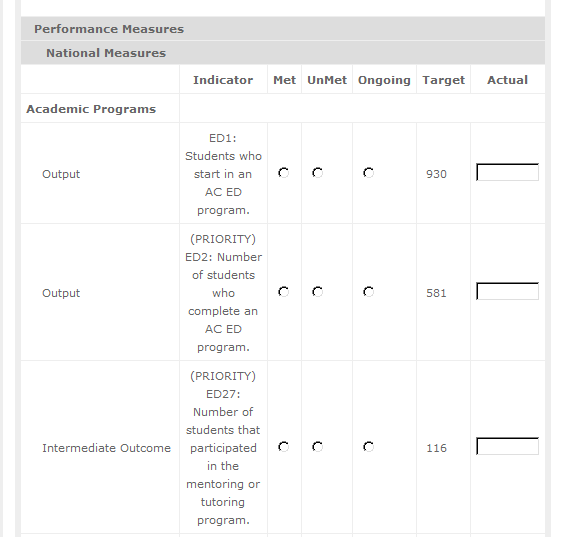Select UnMet for ED1 students indicator

point(318,173)
